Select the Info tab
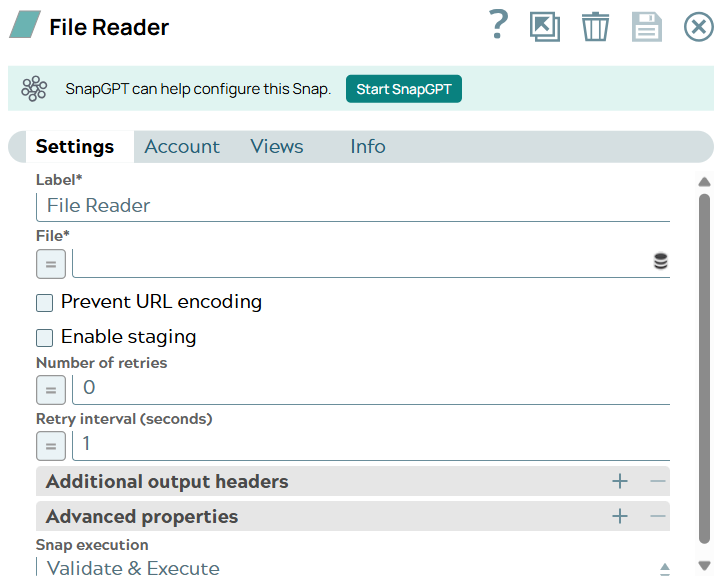This screenshot has width=727, height=584. coord(367,147)
